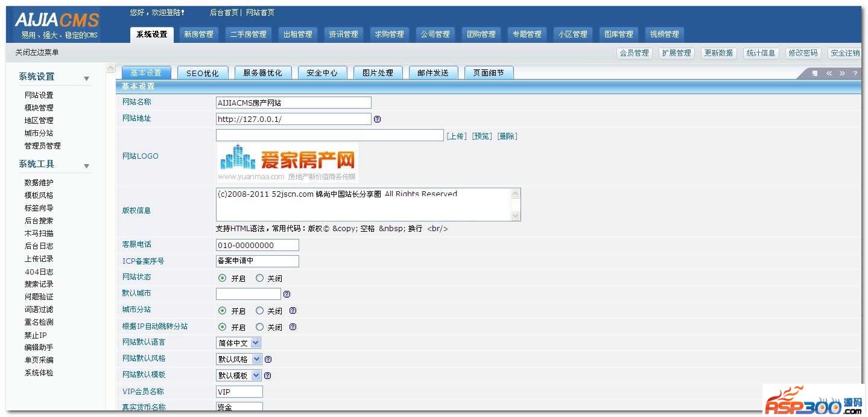The width and height of the screenshot is (868, 417).
Task: Switch to the SEO优化 tab
Action: (x=203, y=73)
